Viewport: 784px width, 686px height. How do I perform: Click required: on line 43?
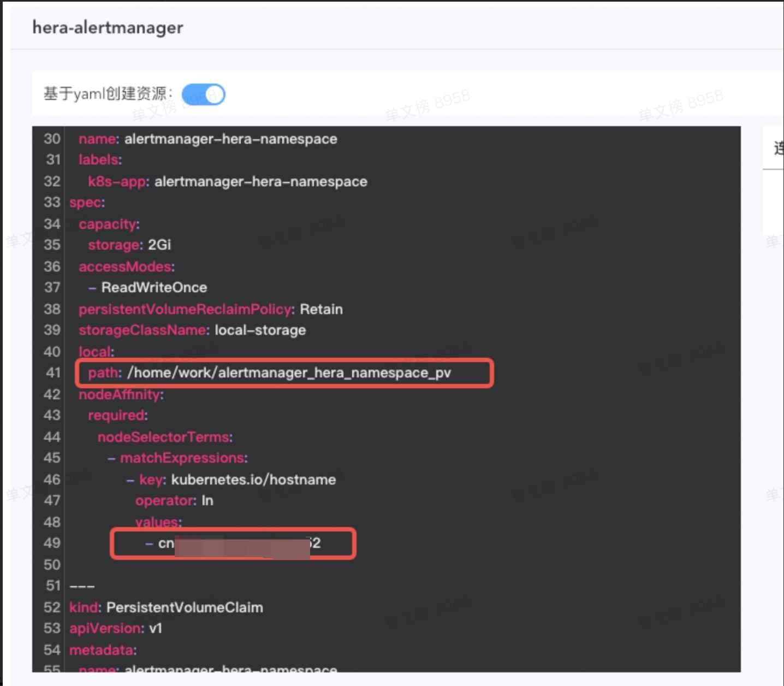pos(118,415)
